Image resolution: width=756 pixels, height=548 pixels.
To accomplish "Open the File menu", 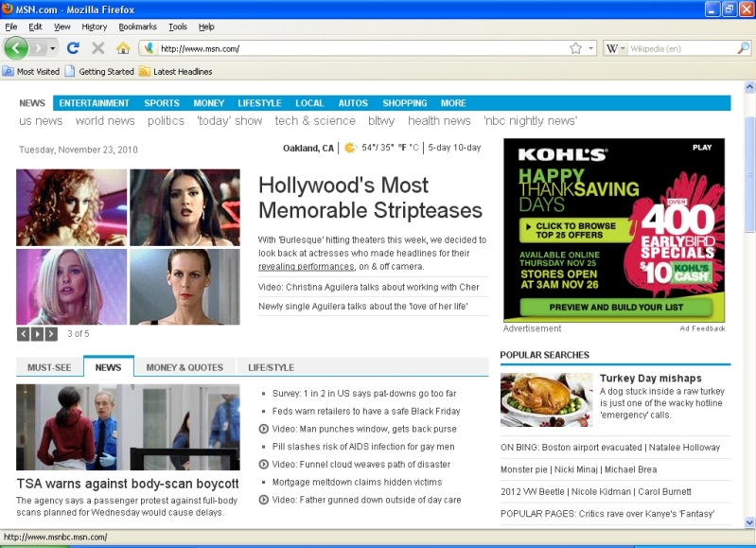I will 11,27.
